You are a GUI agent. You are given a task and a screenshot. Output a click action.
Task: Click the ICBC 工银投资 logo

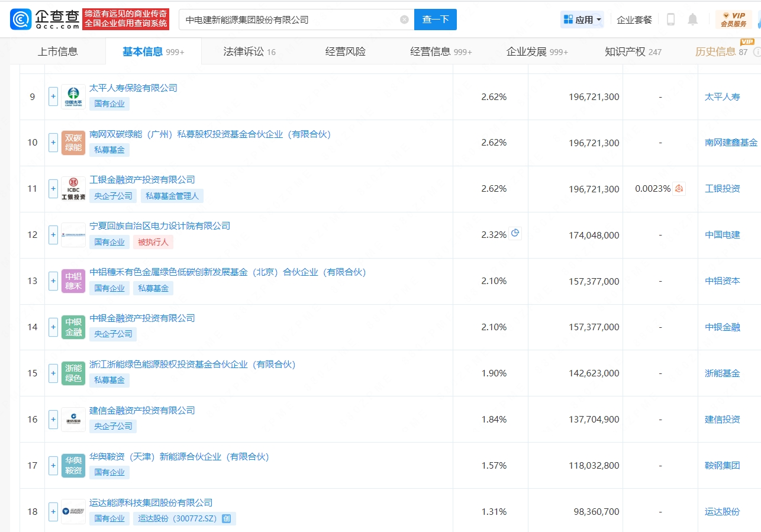coord(73,189)
